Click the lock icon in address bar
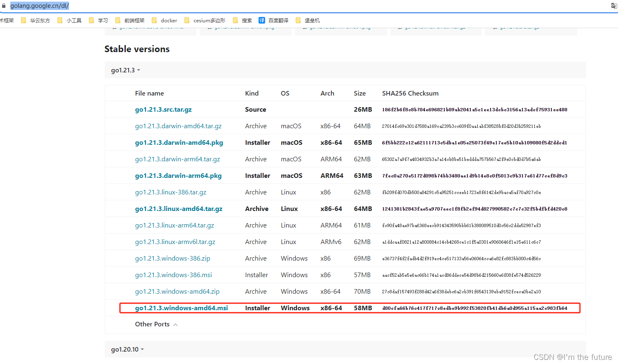Screen dimensions: 618x364 pos(4,6)
